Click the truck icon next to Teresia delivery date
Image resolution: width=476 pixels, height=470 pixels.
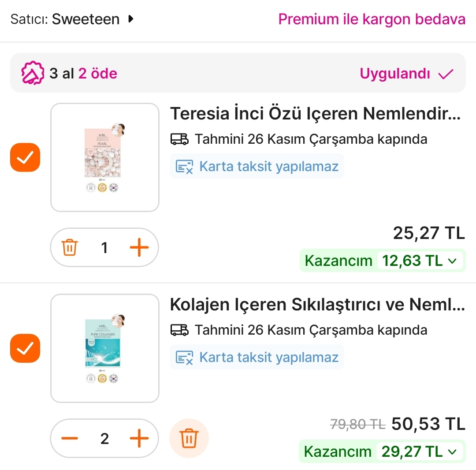click(180, 139)
